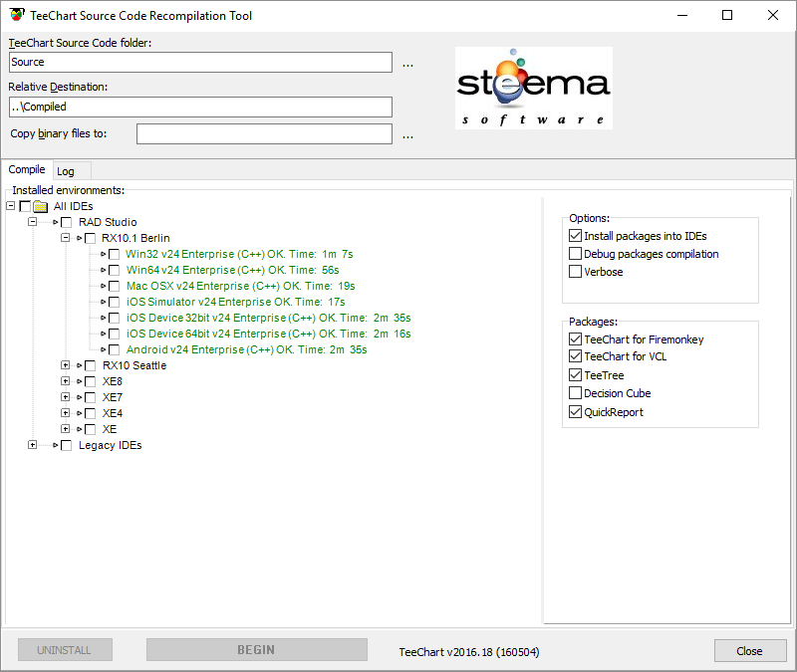Viewport: 797px width, 672px height.
Task: Expand the RX10 Seattle node
Action: (65, 364)
